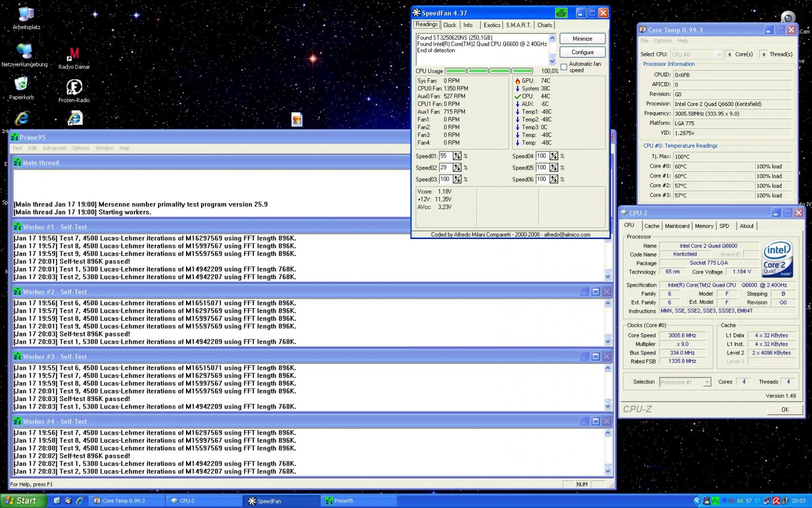Viewport: 812px width, 508px height.
Task: Click the Minimize button in SpeedFan
Action: click(582, 39)
